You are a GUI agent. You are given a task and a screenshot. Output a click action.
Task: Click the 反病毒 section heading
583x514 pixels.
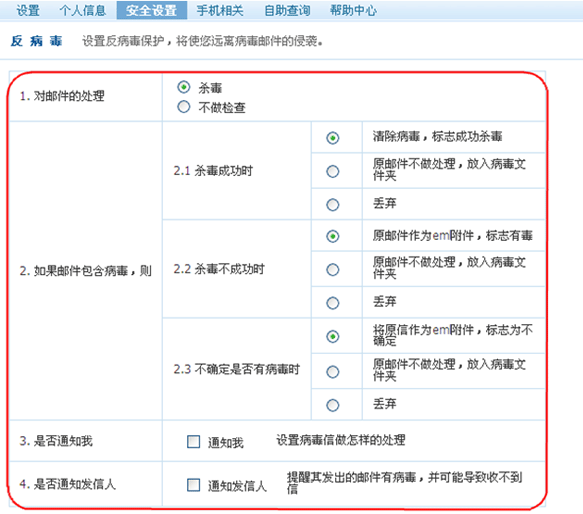pyautogui.click(x=36, y=41)
